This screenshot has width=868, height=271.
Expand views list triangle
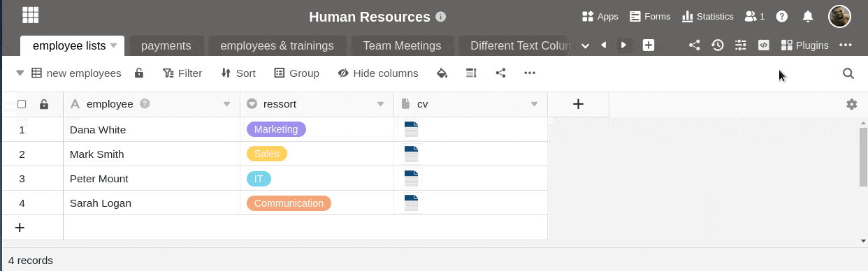tap(20, 73)
